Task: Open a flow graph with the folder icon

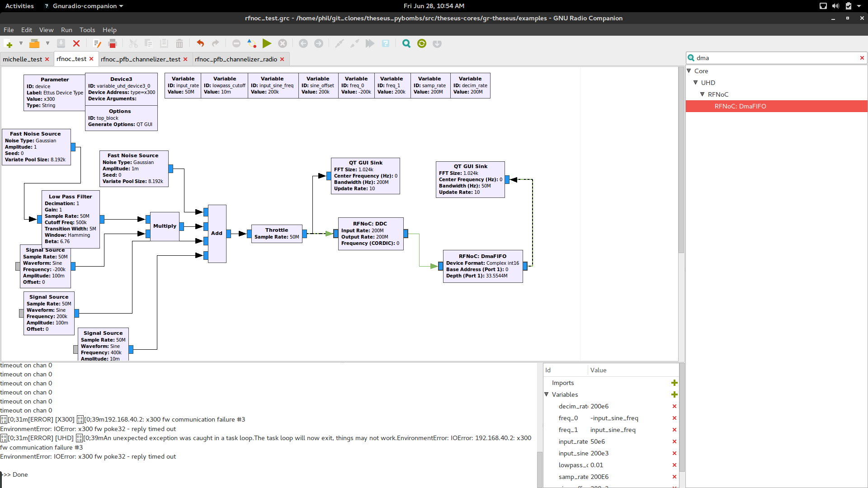Action: [35, 43]
